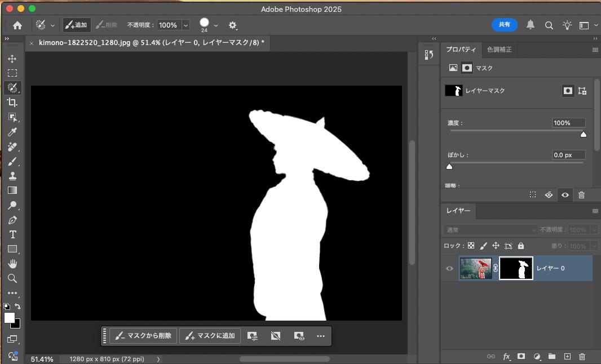601x364 pixels.
Task: Open the notifications bell
Action: coord(531,25)
